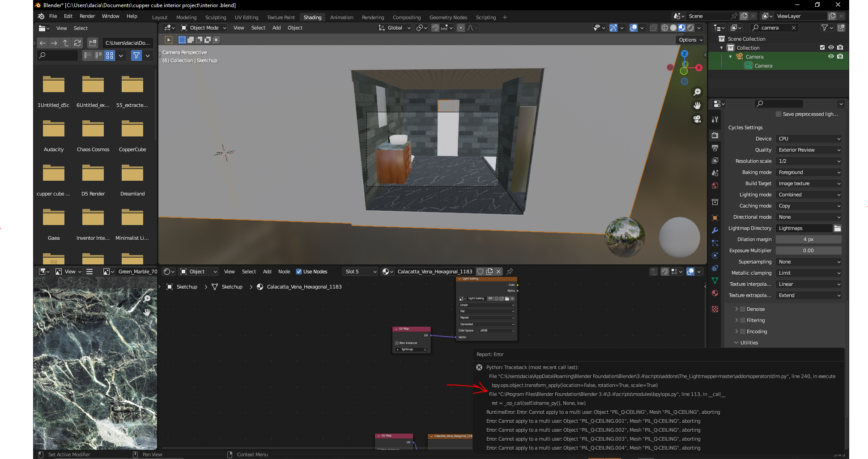Switch viewport to Rendered shading mode
Image resolution: width=868 pixels, height=459 pixels.
click(x=689, y=28)
